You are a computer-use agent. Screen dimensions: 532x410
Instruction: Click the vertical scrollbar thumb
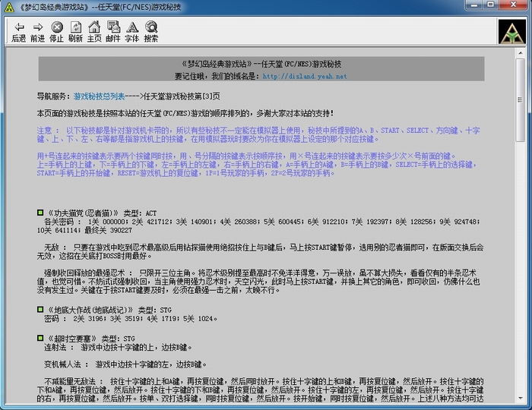[520, 100]
